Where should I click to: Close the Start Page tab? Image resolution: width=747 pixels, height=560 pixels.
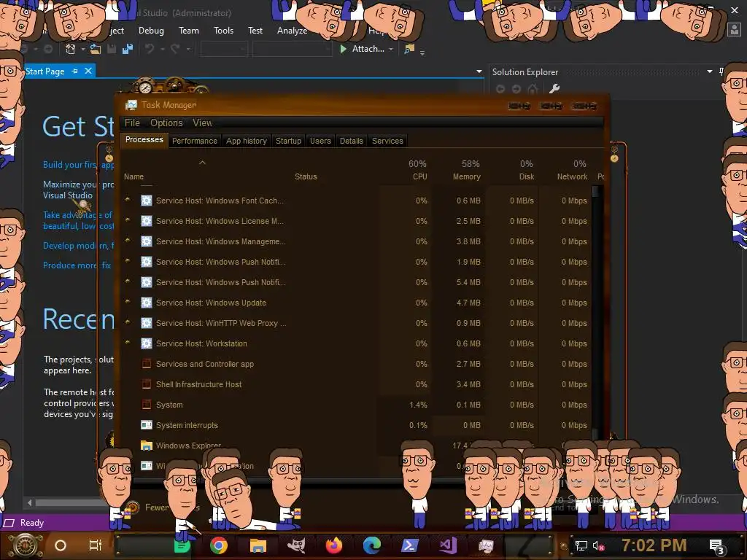(x=88, y=71)
